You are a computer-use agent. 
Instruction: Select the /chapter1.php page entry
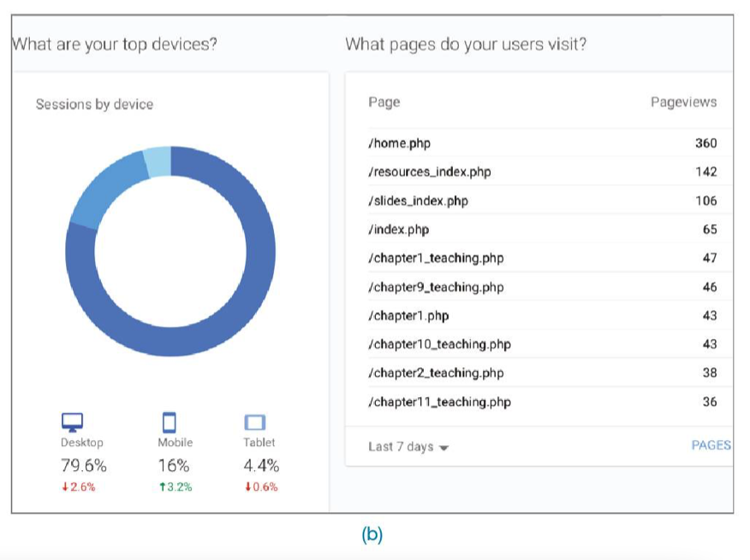[408, 315]
